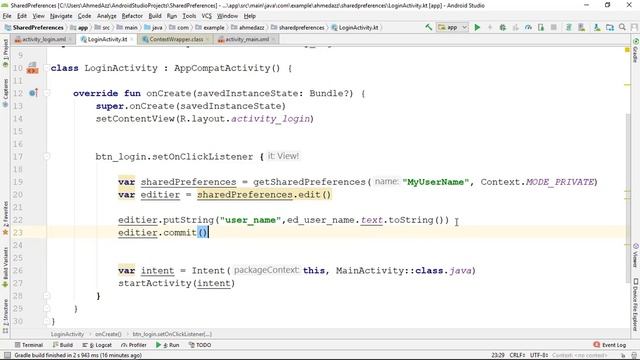Click the class gutter icon on line 10
The width and height of the screenshot is (640, 360).
32,68
